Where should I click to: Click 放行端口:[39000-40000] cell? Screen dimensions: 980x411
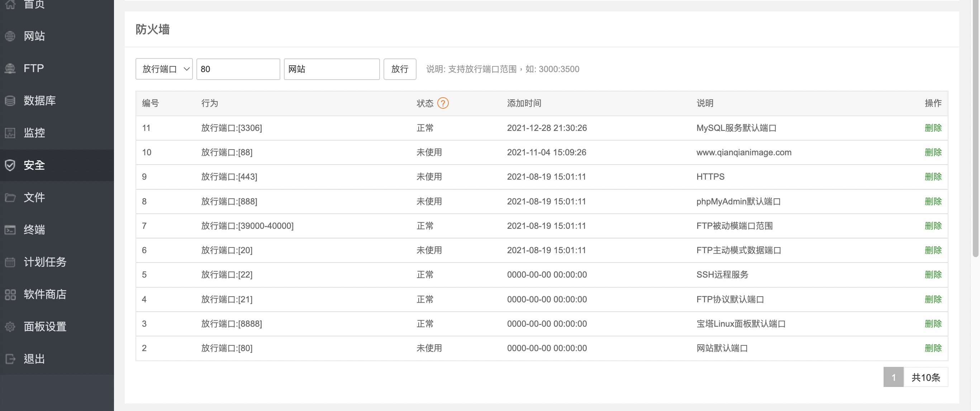pyautogui.click(x=247, y=226)
